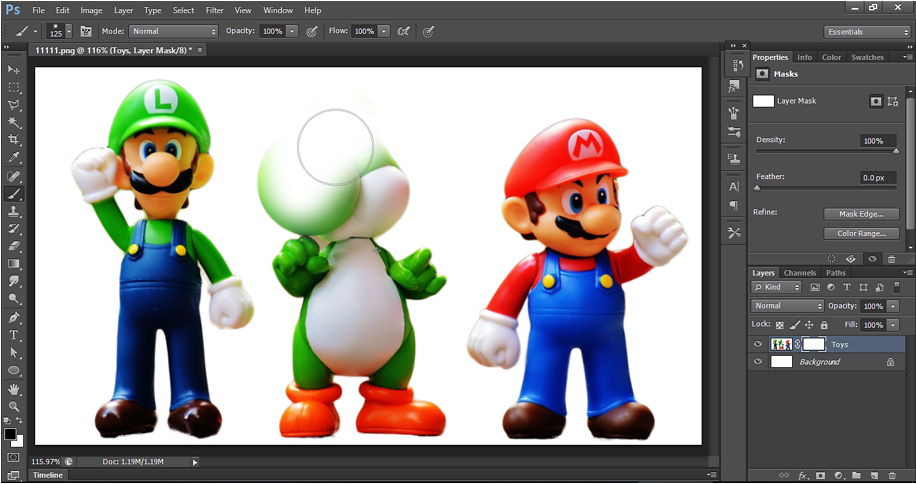Select the Polygonal Lasso tool

[13, 105]
